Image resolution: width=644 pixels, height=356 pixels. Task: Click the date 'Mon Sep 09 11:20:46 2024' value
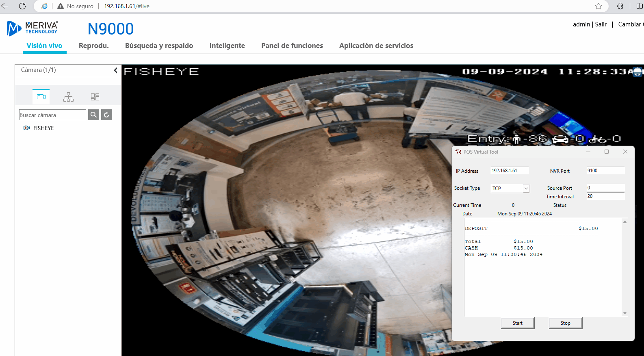(x=525, y=214)
